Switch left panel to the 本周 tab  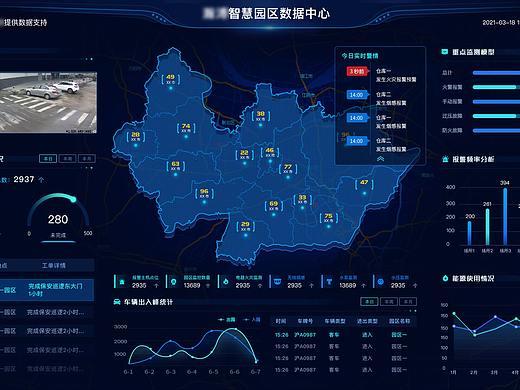(x=67, y=158)
